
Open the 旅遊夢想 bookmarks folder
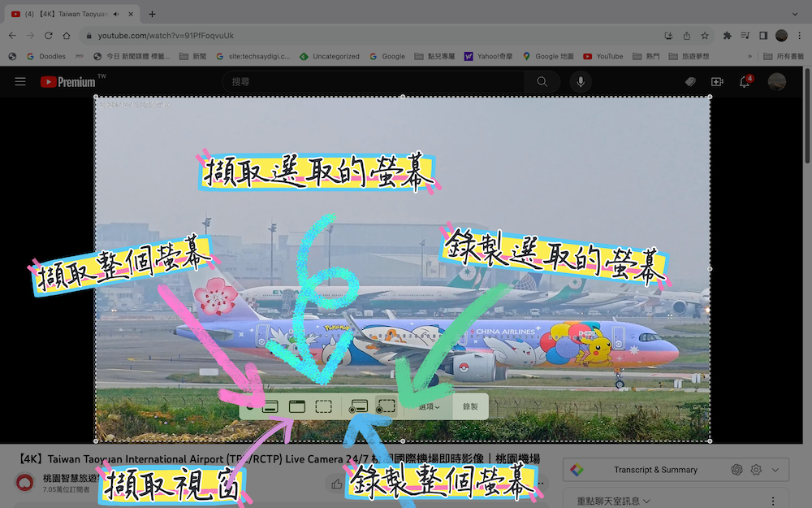click(x=689, y=56)
